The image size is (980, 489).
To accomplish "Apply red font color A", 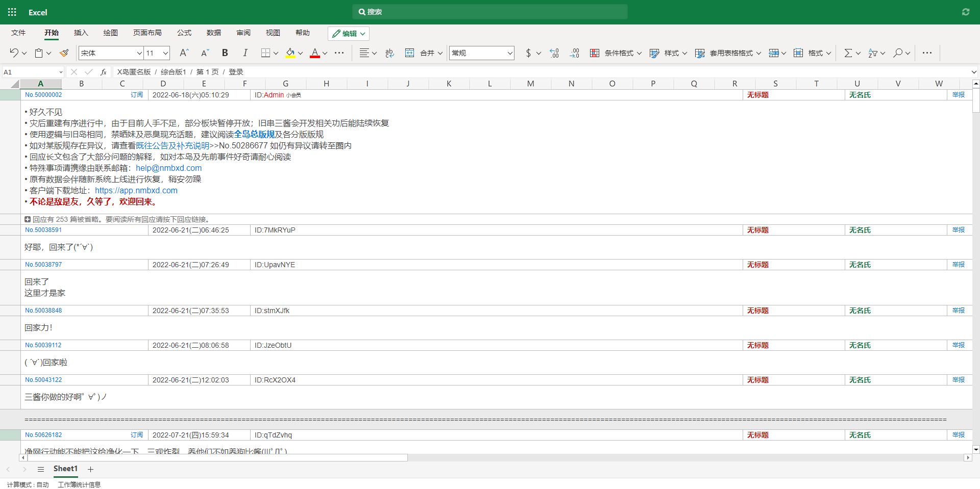I will (x=315, y=53).
